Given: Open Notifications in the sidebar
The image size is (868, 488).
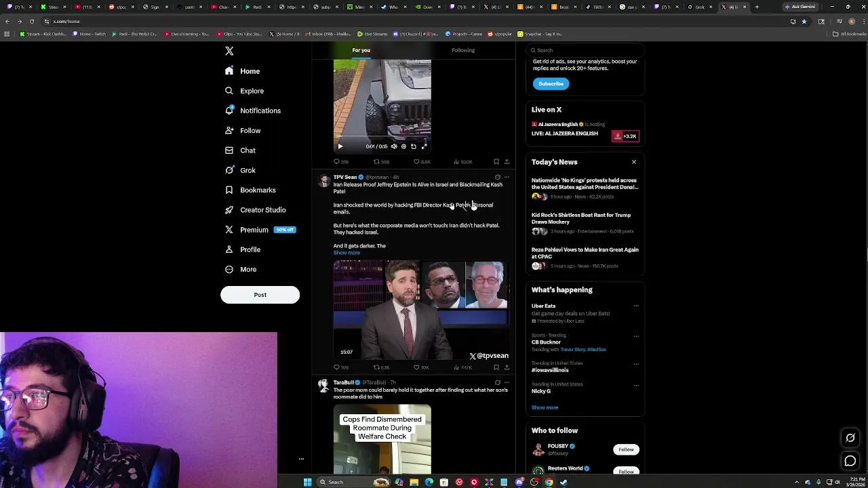Looking at the screenshot, I should click(253, 110).
